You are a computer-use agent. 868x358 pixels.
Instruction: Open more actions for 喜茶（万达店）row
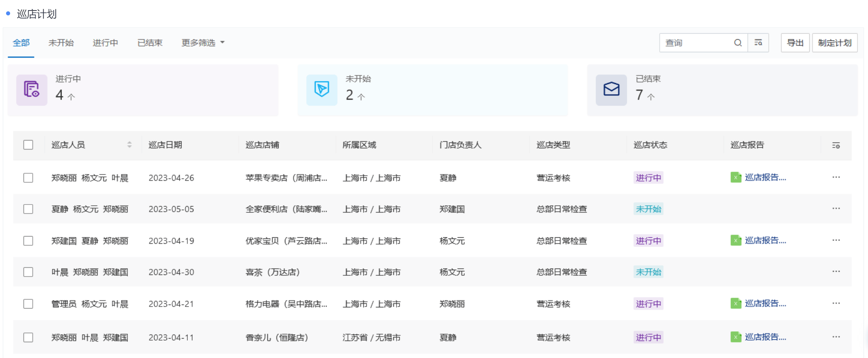pyautogui.click(x=836, y=272)
